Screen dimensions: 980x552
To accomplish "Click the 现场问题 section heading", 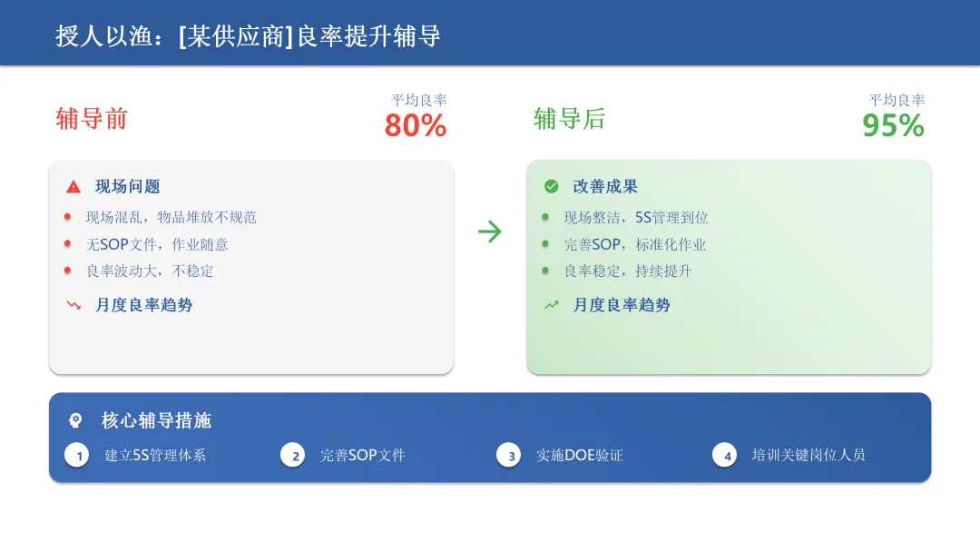I will [128, 186].
